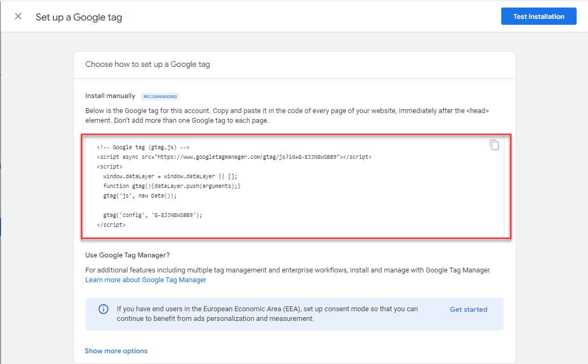
Task: Click the gtag('js', new Date()) line
Action: pyautogui.click(x=139, y=195)
